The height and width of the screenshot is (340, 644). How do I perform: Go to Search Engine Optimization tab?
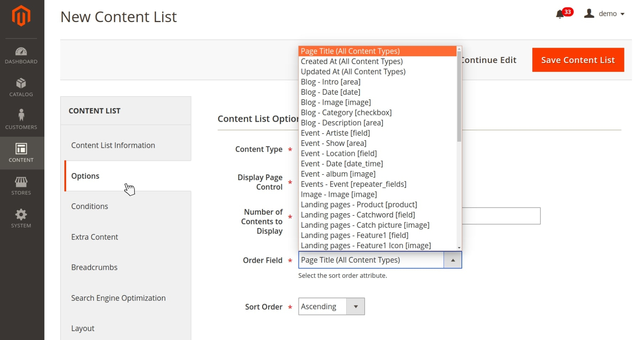tap(118, 298)
